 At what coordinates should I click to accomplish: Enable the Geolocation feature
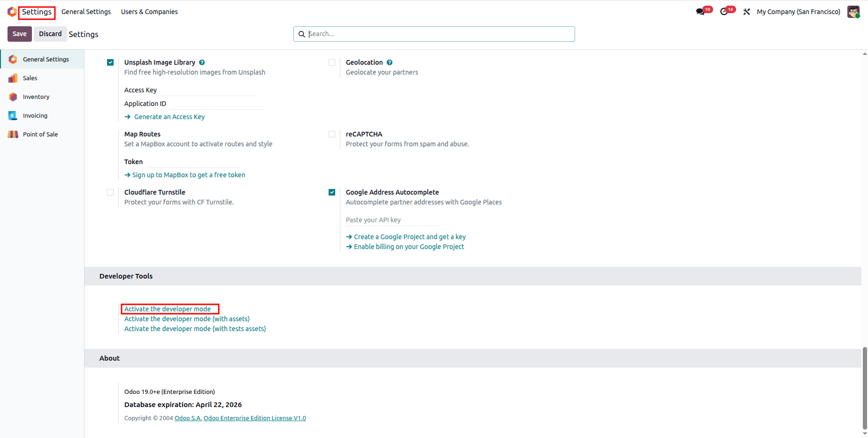pos(332,62)
